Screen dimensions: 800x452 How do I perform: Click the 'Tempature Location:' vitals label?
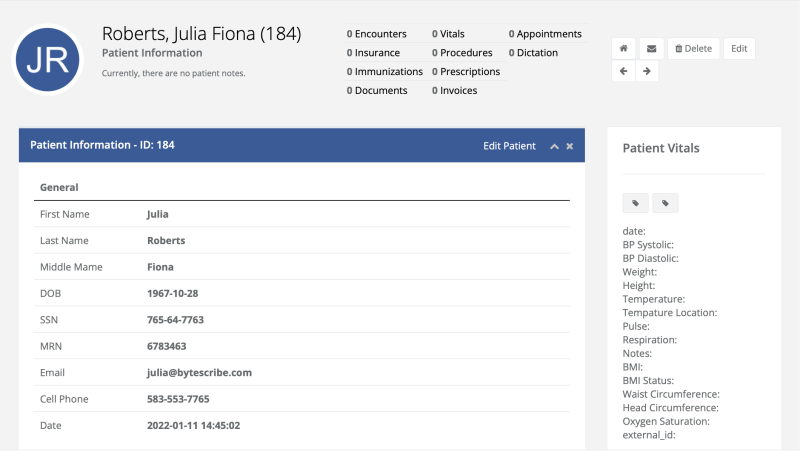(670, 313)
